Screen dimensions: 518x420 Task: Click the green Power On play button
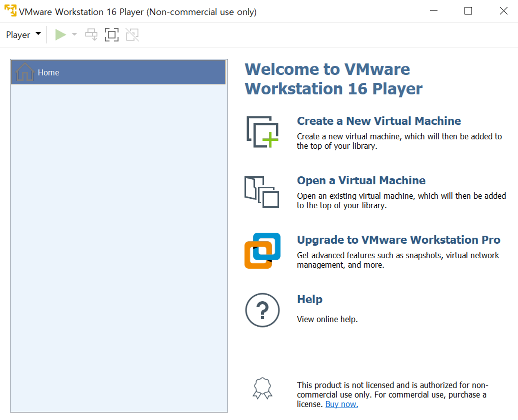60,34
